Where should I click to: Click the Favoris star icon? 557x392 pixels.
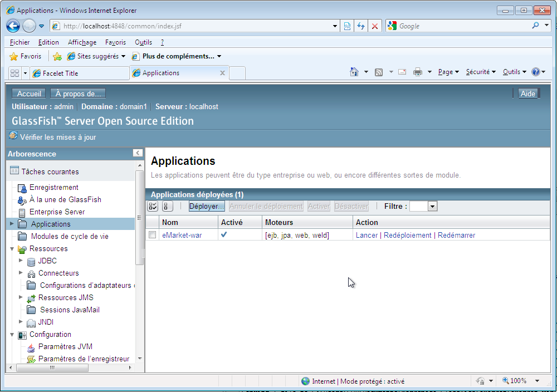[x=13, y=56]
